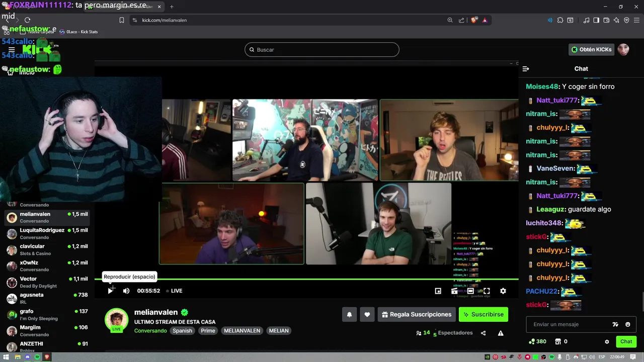Open Leo AI sparkle icon
The width and height of the screenshot is (644, 362).
[x=616, y=20]
